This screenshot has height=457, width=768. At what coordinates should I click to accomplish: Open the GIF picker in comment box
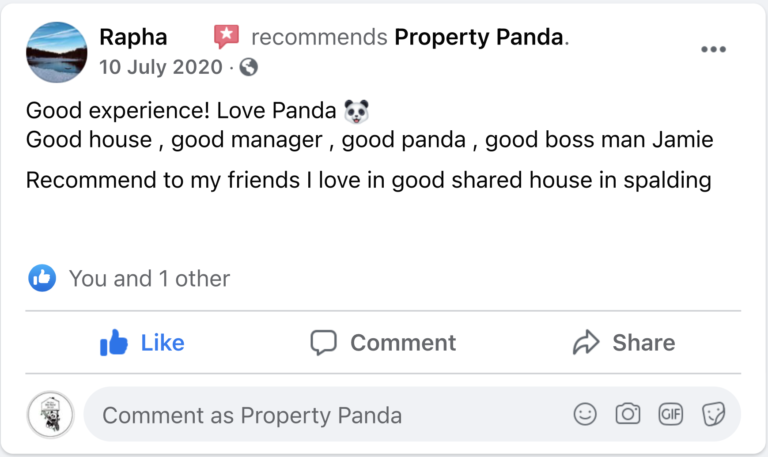(x=670, y=414)
